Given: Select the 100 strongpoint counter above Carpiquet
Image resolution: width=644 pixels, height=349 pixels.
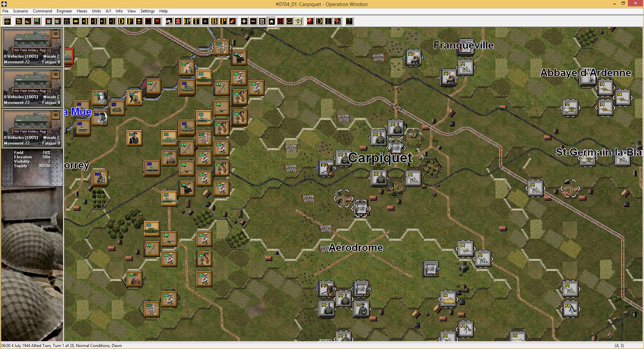Looking at the screenshot, I should pyautogui.click(x=396, y=148).
